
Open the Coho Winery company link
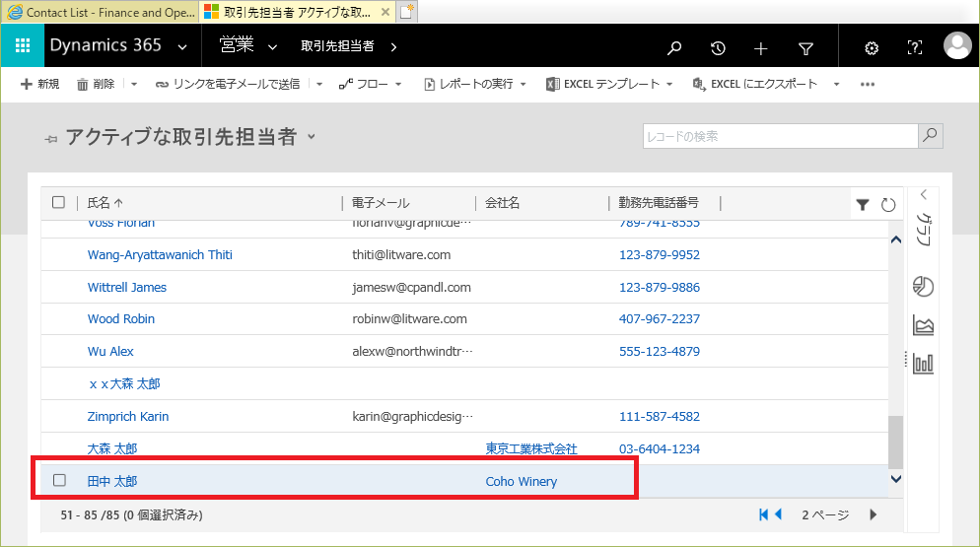pyautogui.click(x=521, y=481)
